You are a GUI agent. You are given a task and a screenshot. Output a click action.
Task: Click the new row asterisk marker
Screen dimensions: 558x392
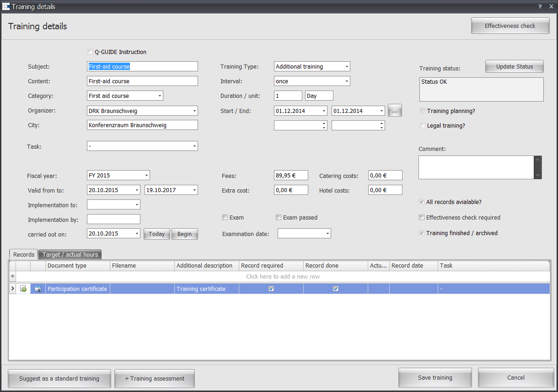tap(13, 276)
